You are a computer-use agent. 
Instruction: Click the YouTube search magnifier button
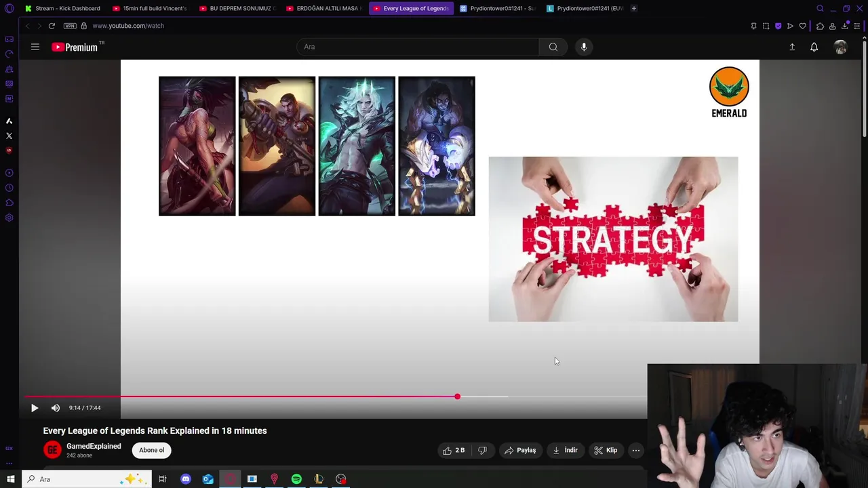point(553,47)
